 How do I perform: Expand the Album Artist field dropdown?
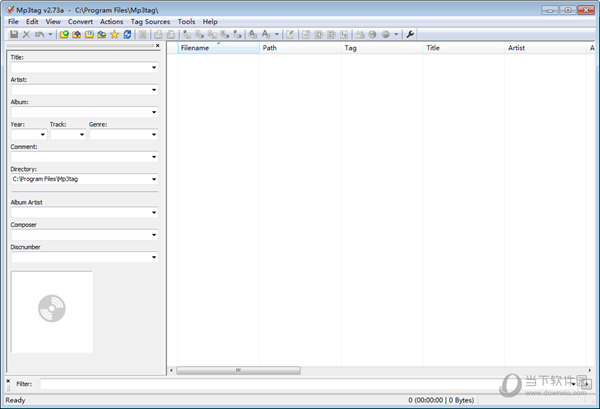tap(154, 212)
